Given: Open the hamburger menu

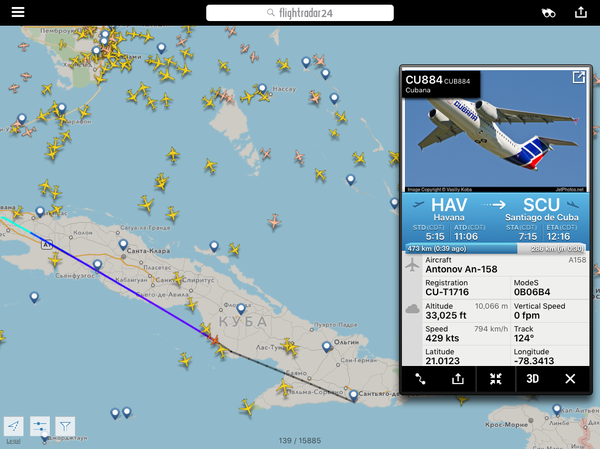Looking at the screenshot, I should pos(18,13).
